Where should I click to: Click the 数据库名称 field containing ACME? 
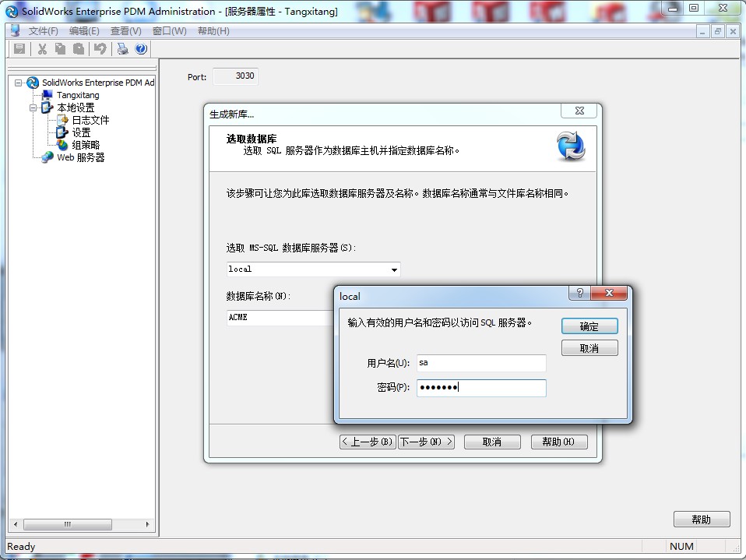point(280,317)
